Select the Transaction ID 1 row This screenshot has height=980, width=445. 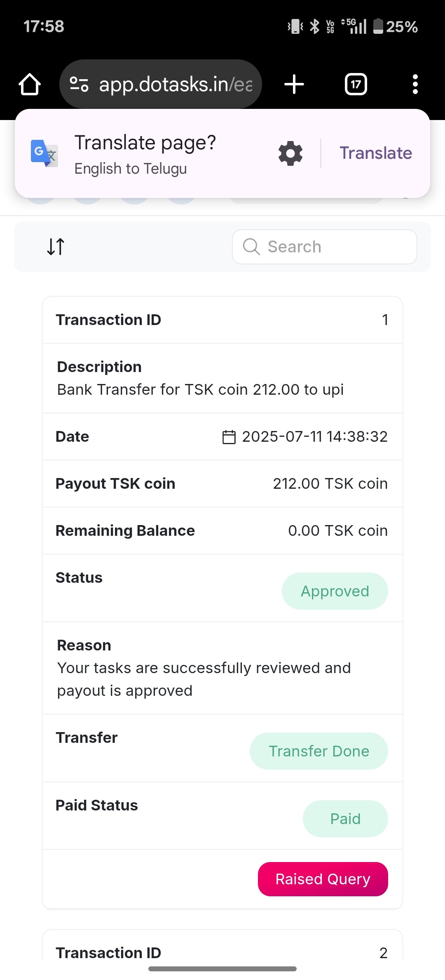click(222, 320)
